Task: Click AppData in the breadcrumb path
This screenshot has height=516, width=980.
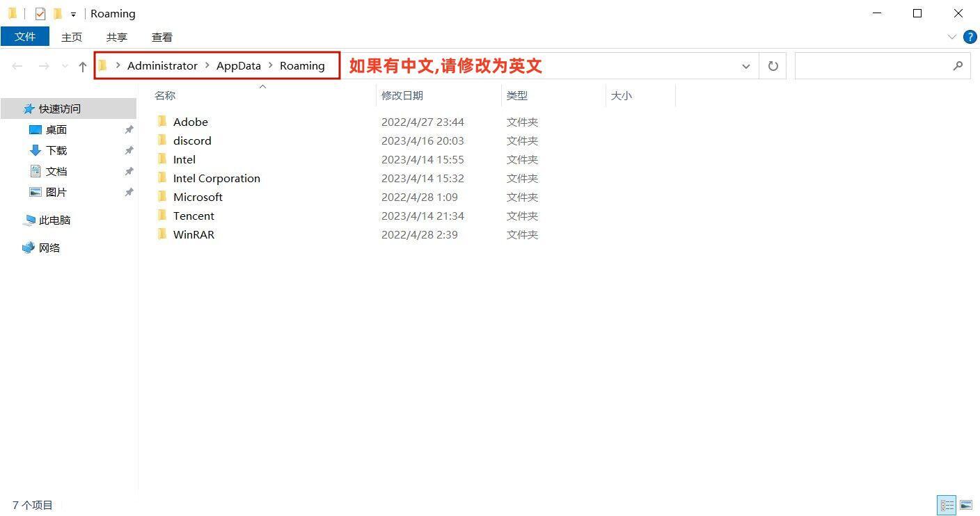Action: point(238,65)
